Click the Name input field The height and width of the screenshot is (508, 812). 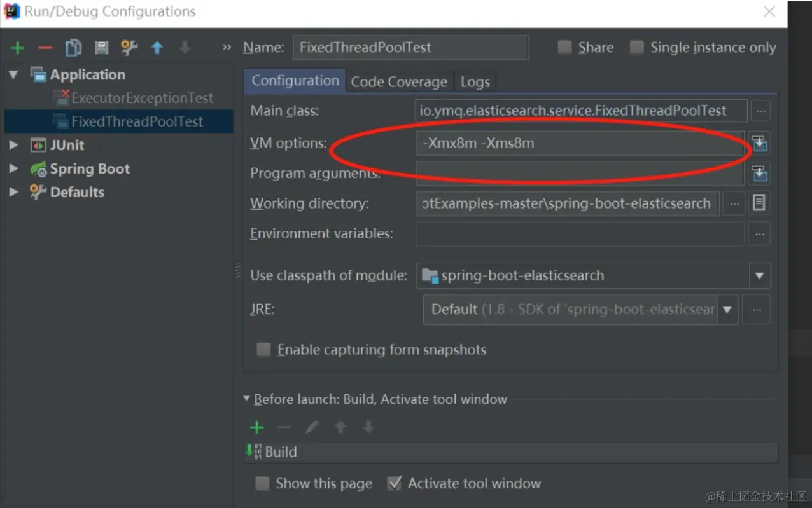[410, 48]
